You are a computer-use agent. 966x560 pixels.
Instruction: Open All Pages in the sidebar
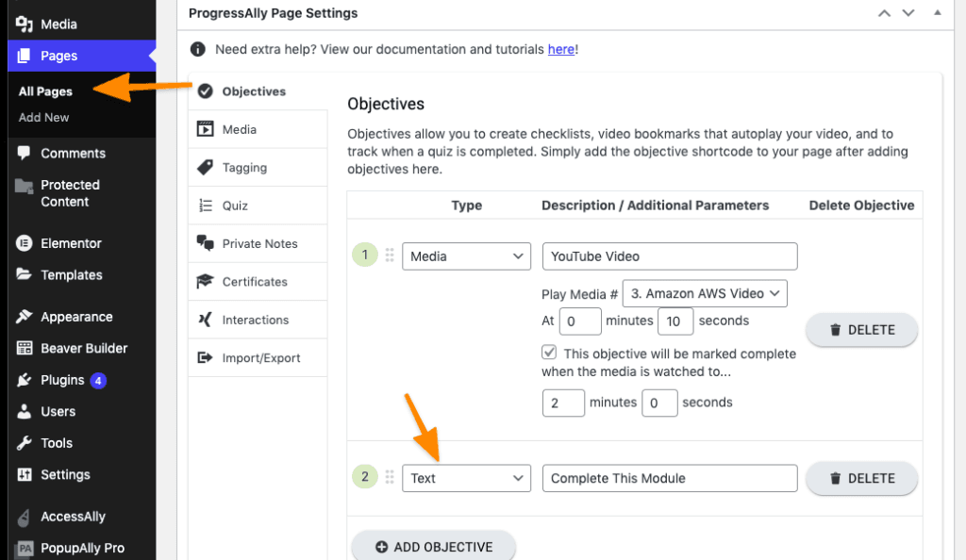point(45,91)
